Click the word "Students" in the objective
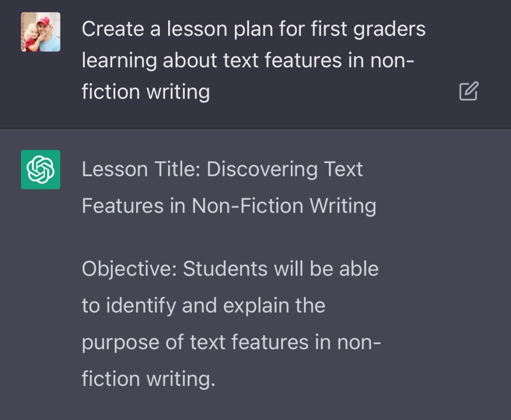Viewport: 511px width, 420px height. 225,269
